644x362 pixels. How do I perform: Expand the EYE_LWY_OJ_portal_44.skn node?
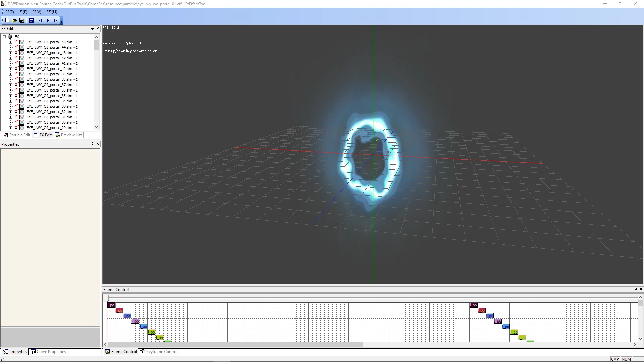click(x=10, y=47)
